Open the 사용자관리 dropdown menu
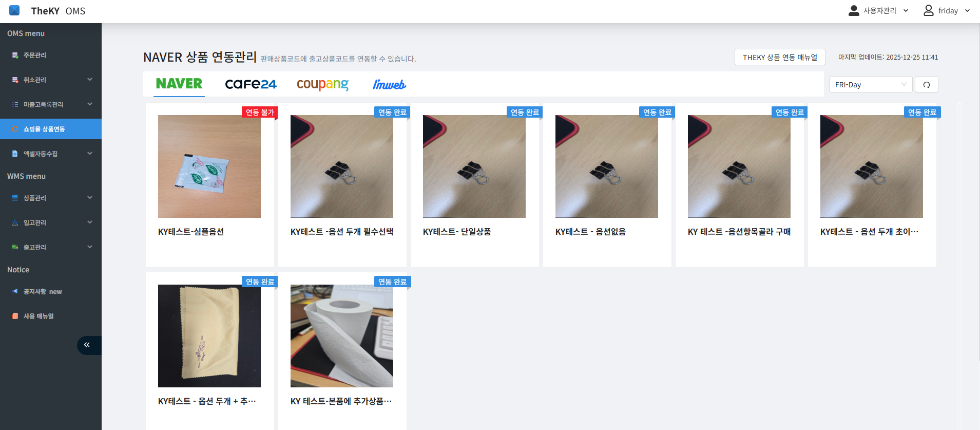The image size is (980, 430). [x=878, y=11]
